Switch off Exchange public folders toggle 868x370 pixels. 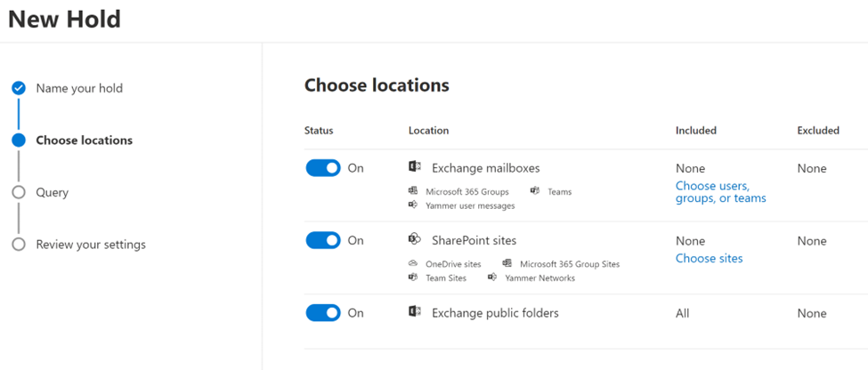tap(323, 313)
